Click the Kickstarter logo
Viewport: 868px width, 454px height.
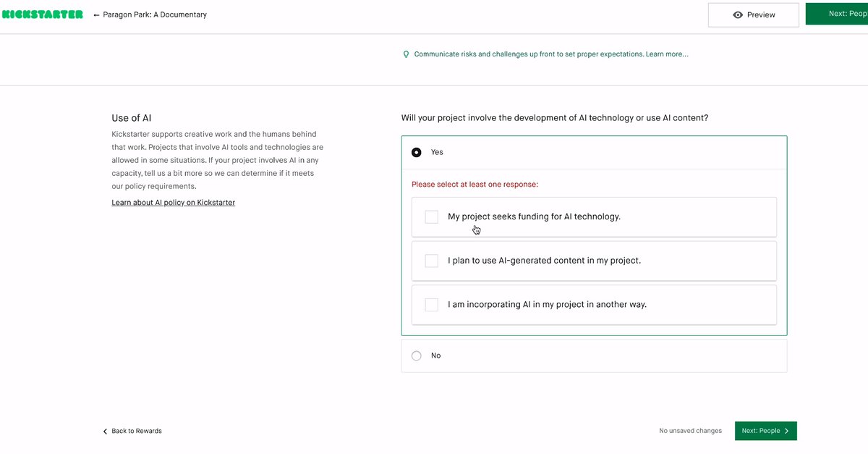tap(43, 14)
